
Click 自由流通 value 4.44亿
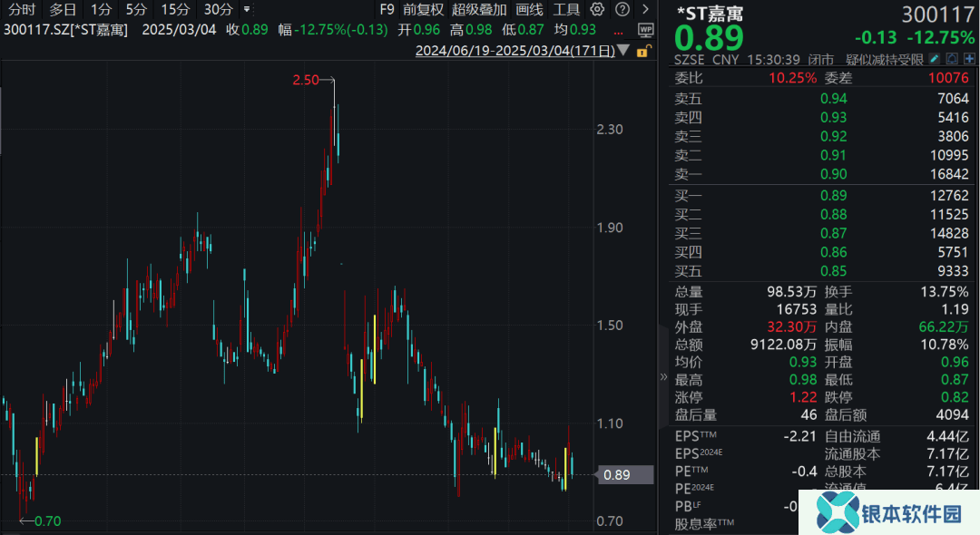click(x=947, y=436)
